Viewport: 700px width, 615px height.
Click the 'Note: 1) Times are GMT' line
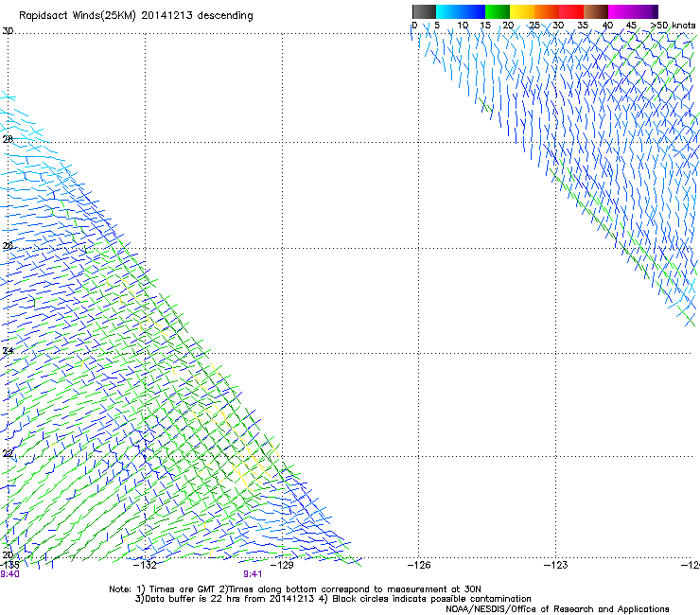[x=294, y=589]
